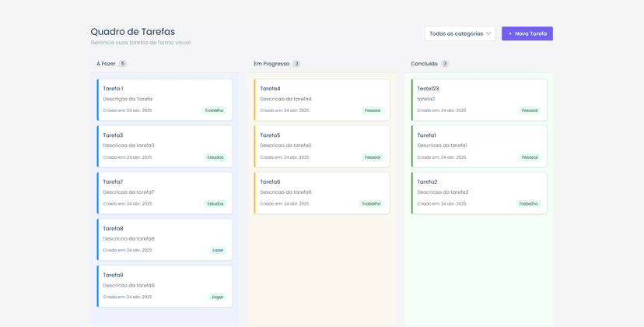Open the Tarefa4 card

coord(322,99)
